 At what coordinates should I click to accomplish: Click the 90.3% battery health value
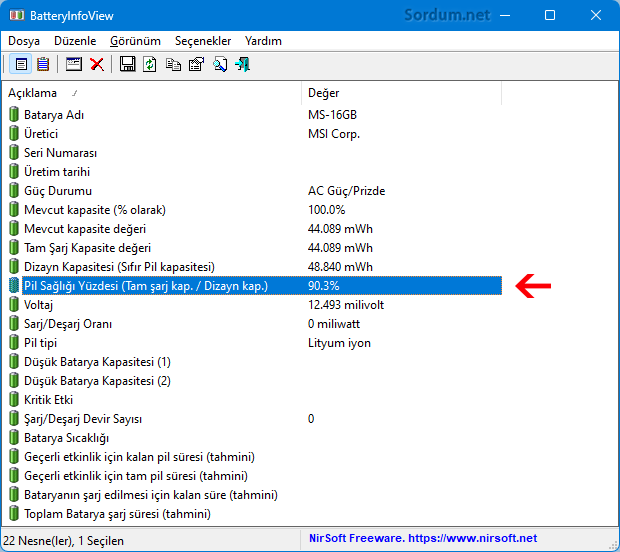click(x=323, y=285)
